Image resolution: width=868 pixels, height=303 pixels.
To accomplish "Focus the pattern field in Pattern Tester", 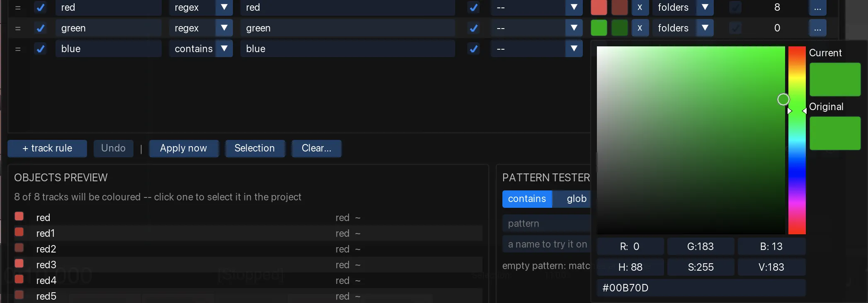I will (546, 224).
